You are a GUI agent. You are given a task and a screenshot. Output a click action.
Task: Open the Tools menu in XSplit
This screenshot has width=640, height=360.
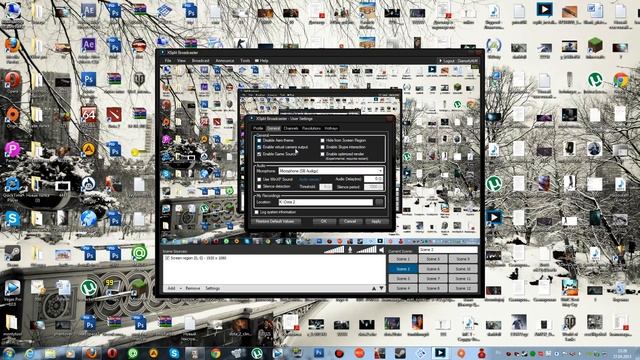pyautogui.click(x=245, y=60)
